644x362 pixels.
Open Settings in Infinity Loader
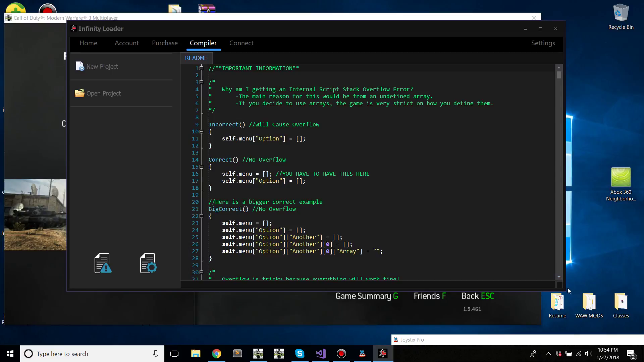(543, 43)
